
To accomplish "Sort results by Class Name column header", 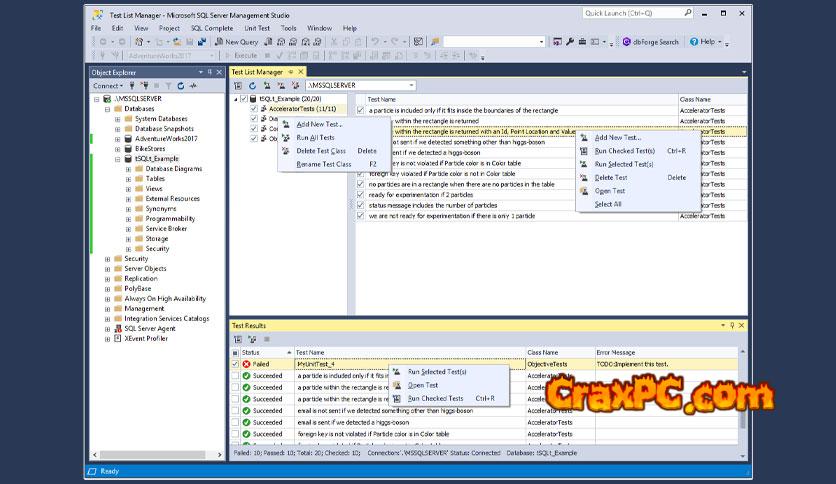I will coord(543,352).
